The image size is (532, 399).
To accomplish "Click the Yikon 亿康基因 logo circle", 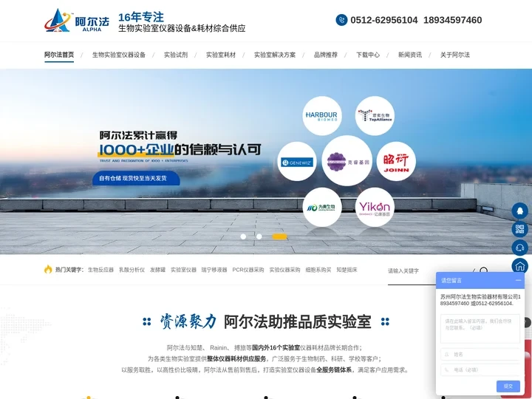I will coord(375,207).
